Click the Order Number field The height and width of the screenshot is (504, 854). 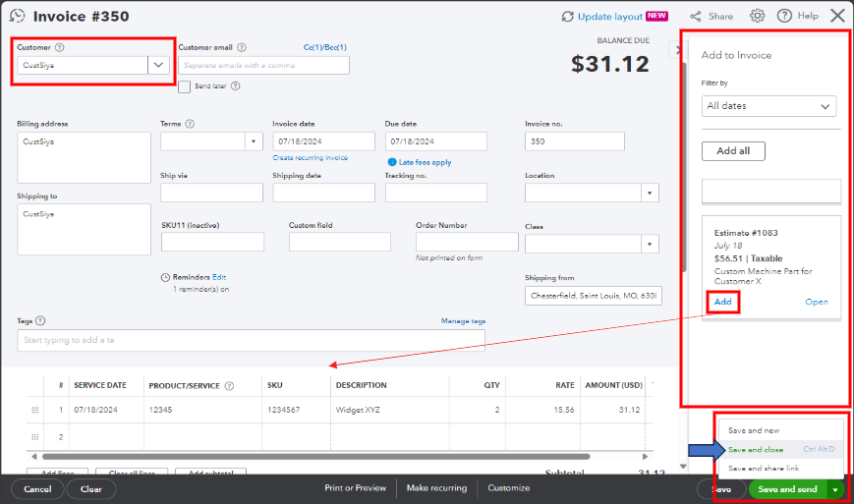[467, 242]
